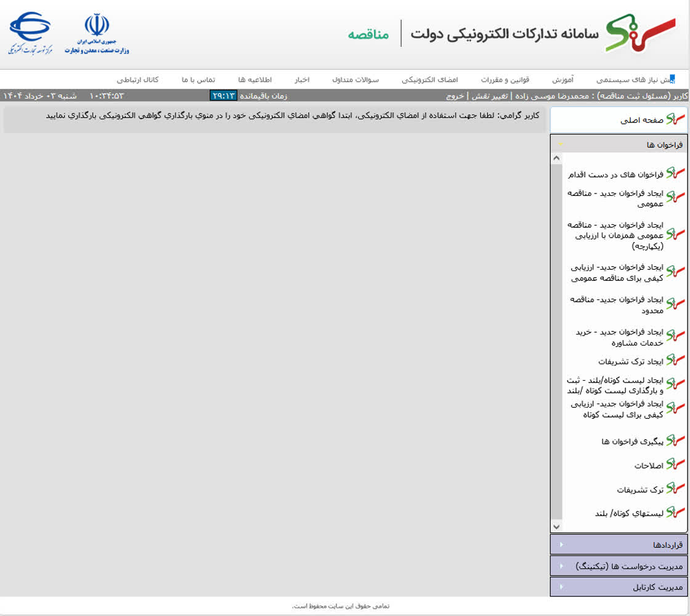The height and width of the screenshot is (616, 690).
Task: Expand the مدیریت درخواست ها (تیکتینگ) section
Action: (619, 566)
